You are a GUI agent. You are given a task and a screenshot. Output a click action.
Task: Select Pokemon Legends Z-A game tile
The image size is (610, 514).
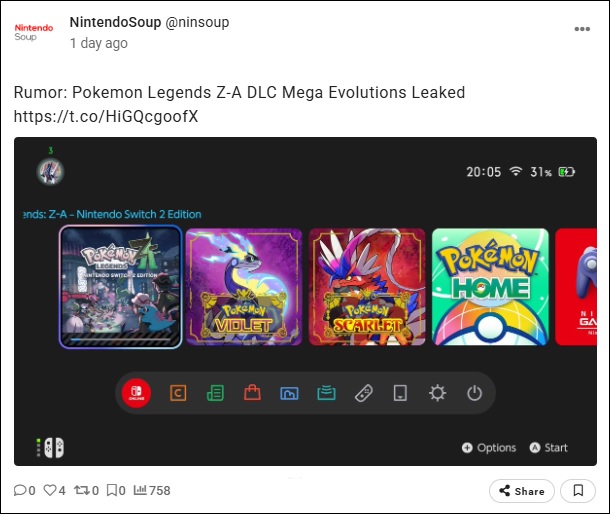120,287
